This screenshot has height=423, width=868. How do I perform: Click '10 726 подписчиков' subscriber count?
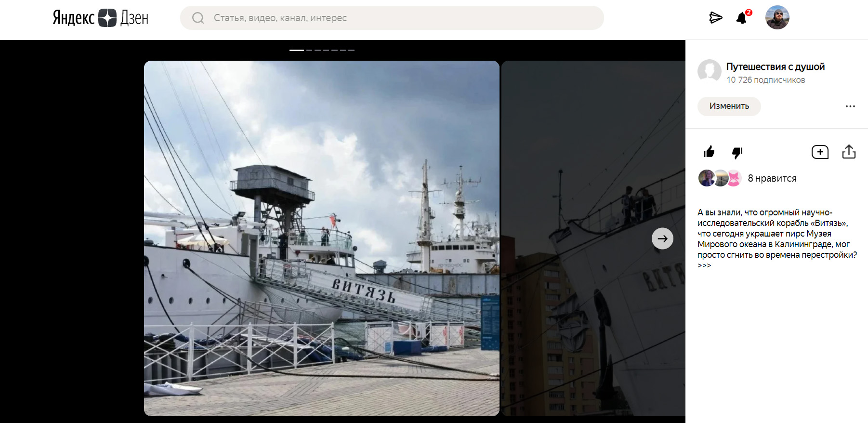[x=765, y=80]
